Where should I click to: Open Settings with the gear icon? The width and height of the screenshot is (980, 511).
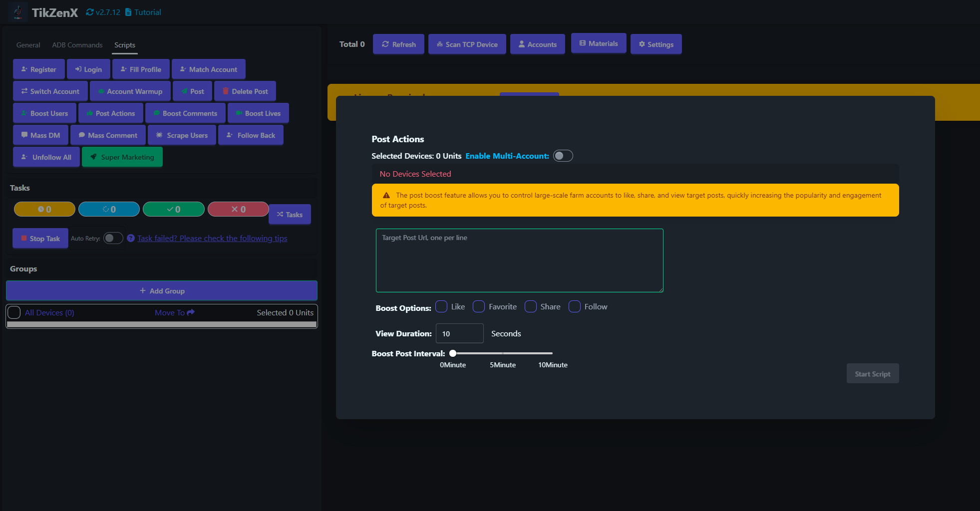click(656, 44)
